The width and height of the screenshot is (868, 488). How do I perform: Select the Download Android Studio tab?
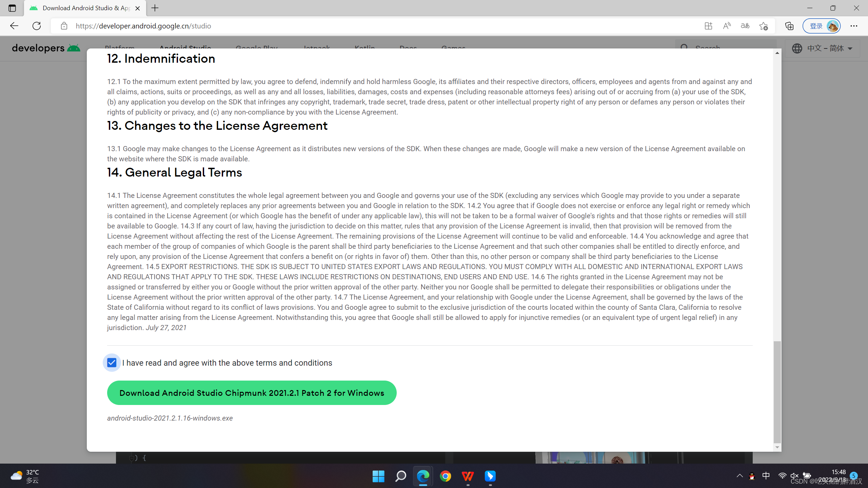[85, 8]
